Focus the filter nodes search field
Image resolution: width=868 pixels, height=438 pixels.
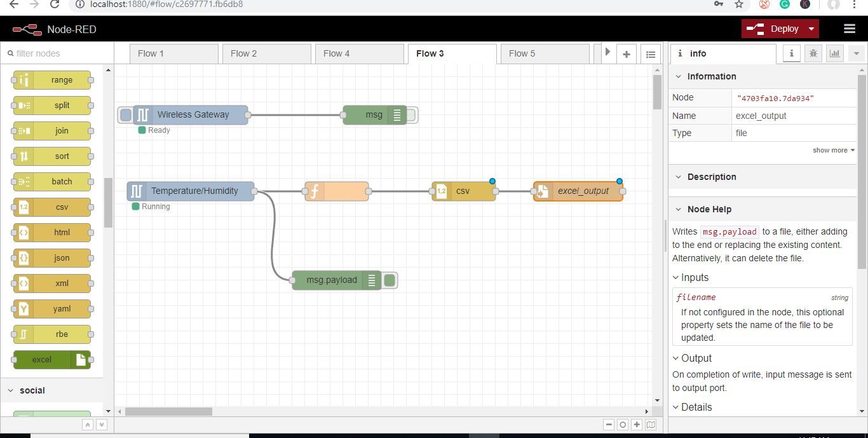(57, 53)
